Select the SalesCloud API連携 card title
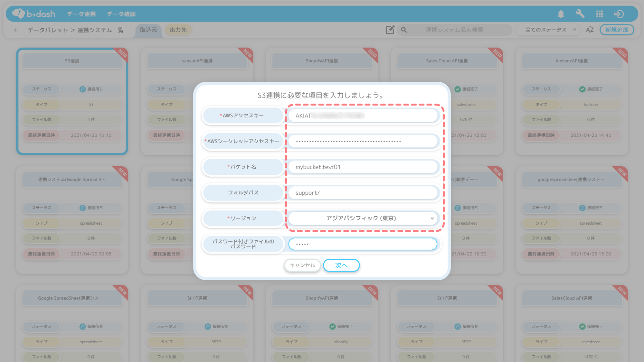 (572, 298)
